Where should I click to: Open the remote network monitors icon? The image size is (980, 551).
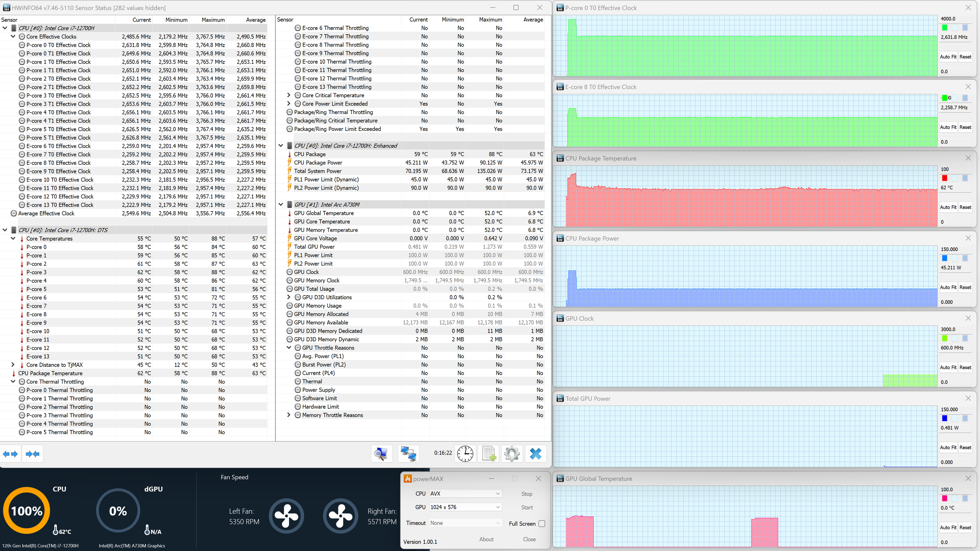[x=409, y=454]
